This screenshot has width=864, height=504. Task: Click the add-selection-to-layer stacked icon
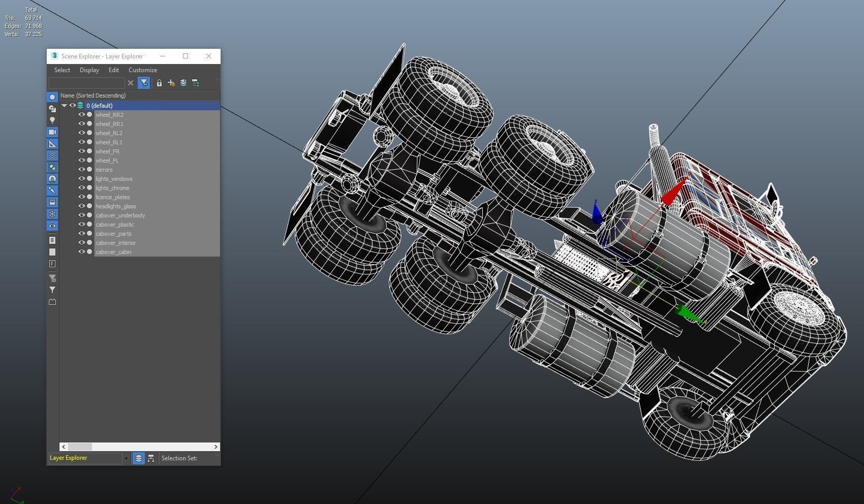coord(183,83)
